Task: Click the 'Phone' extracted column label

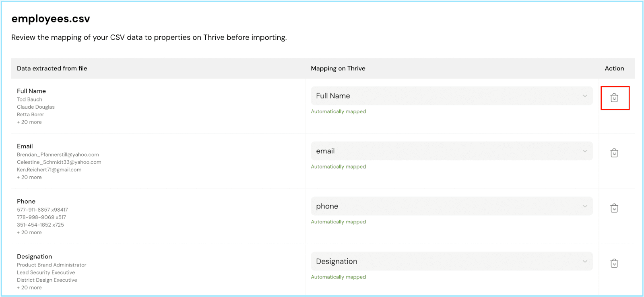Action: point(26,201)
